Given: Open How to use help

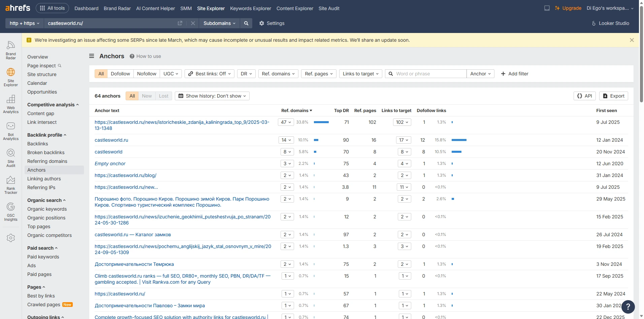Looking at the screenshot, I should coord(145,56).
